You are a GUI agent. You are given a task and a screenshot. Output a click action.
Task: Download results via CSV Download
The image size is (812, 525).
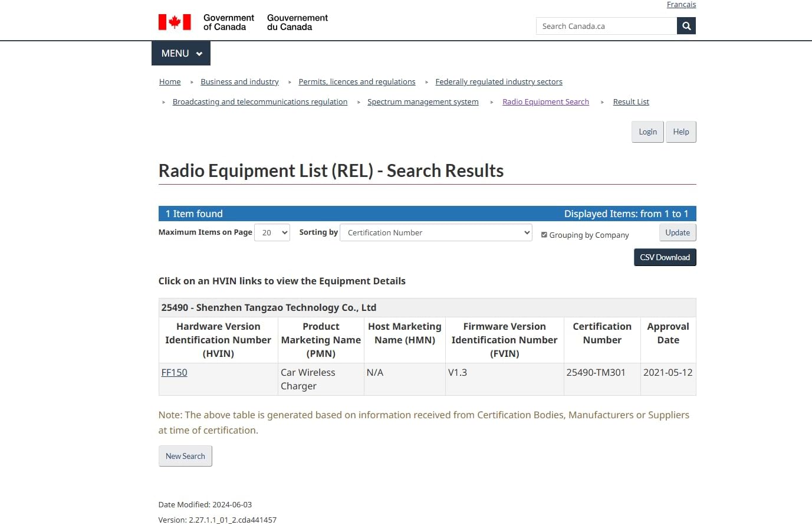tap(665, 257)
